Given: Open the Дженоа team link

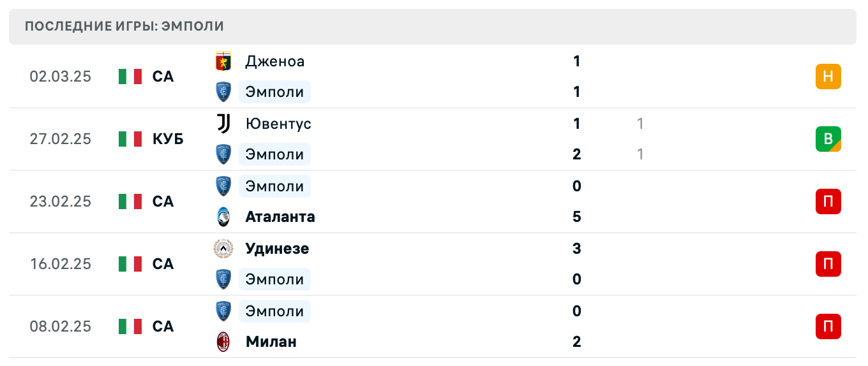Looking at the screenshot, I should pos(274,61).
